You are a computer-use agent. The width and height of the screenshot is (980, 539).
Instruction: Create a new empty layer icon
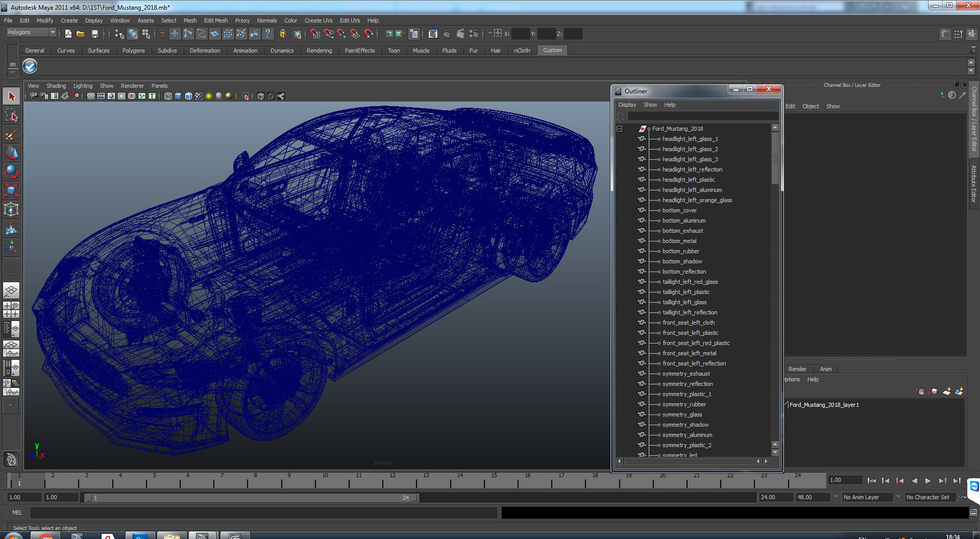[x=947, y=391]
